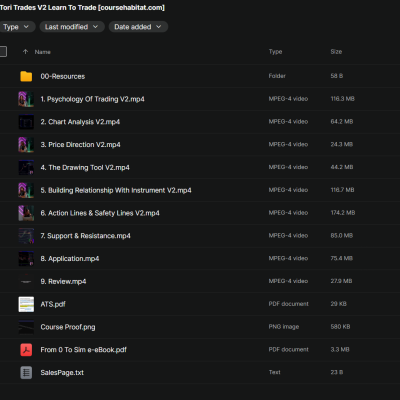Select 4. The Drawing Tool V2.mp4 filename
The height and width of the screenshot is (400, 400).
(x=85, y=167)
